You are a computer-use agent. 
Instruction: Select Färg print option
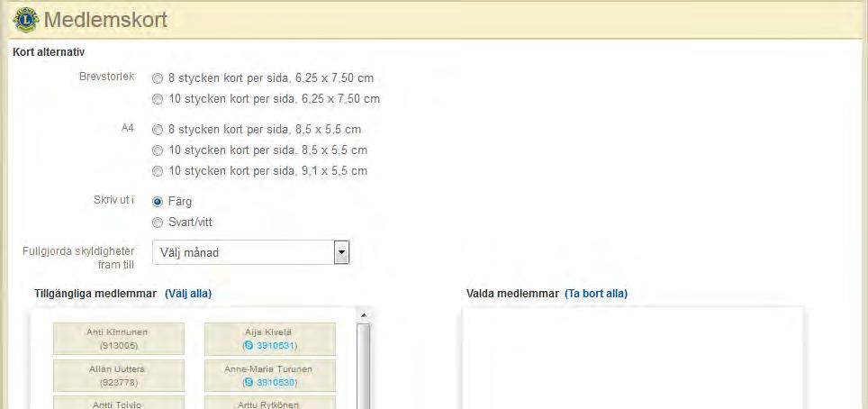(x=158, y=202)
